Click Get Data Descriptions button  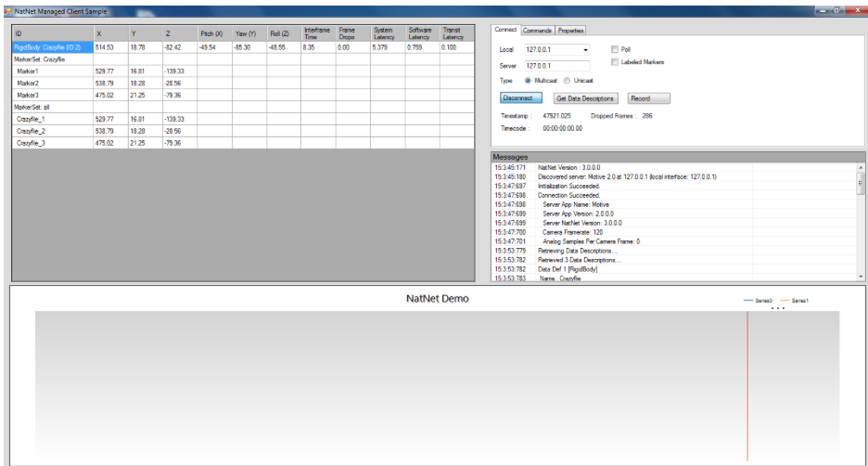584,98
